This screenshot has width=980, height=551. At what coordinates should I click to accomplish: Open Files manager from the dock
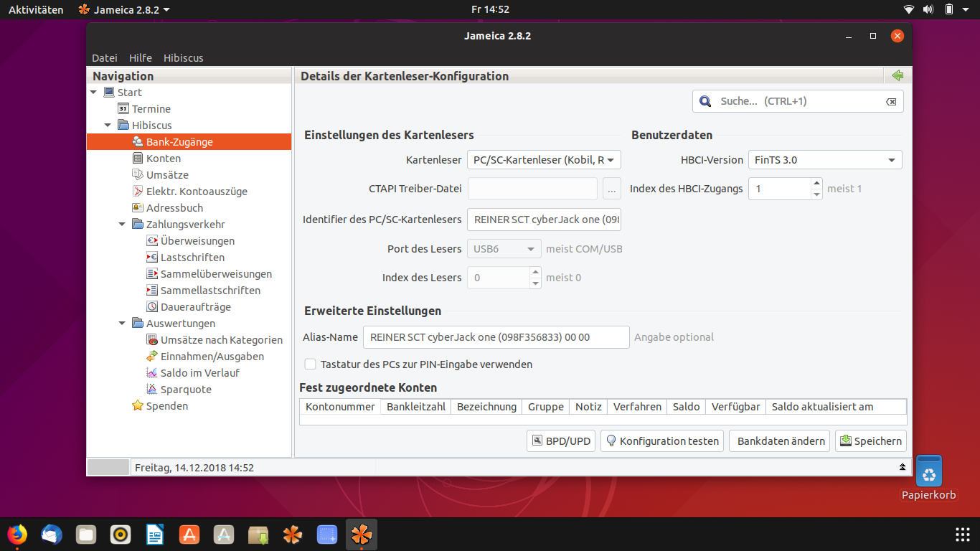(86, 534)
